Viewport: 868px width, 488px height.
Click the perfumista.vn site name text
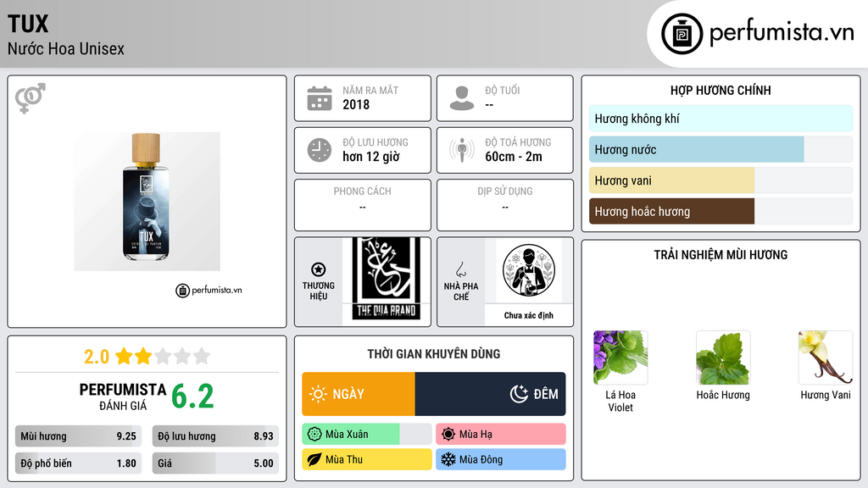point(782,32)
